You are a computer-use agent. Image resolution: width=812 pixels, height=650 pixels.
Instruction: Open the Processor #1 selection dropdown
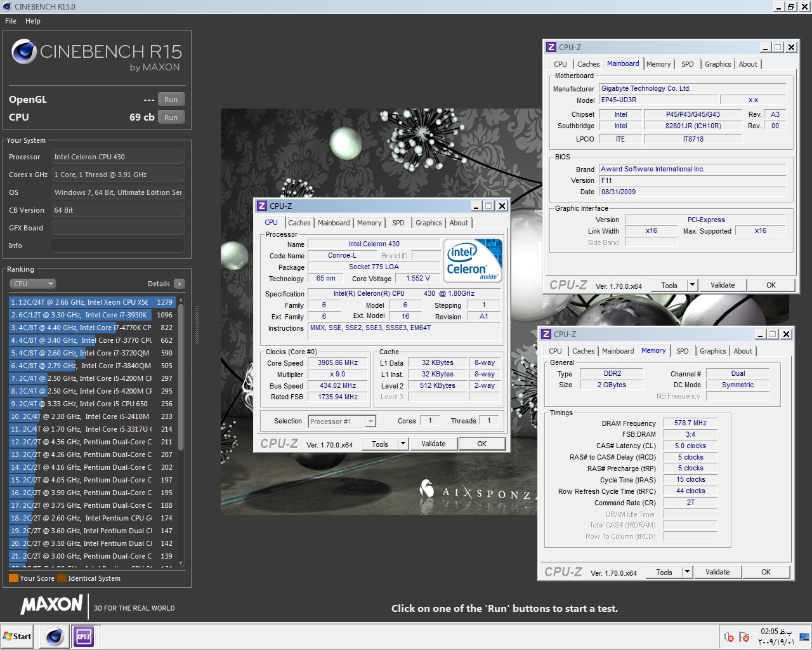pyautogui.click(x=342, y=421)
